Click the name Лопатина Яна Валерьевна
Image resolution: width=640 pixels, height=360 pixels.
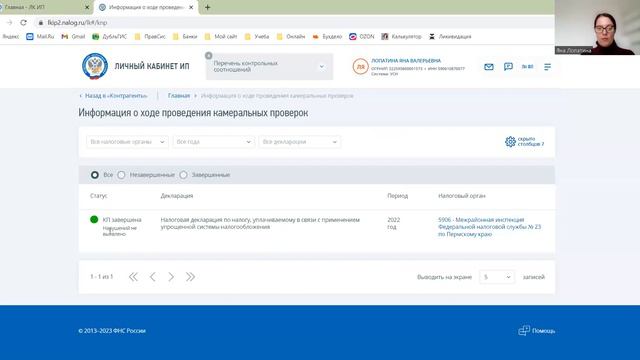tap(406, 60)
